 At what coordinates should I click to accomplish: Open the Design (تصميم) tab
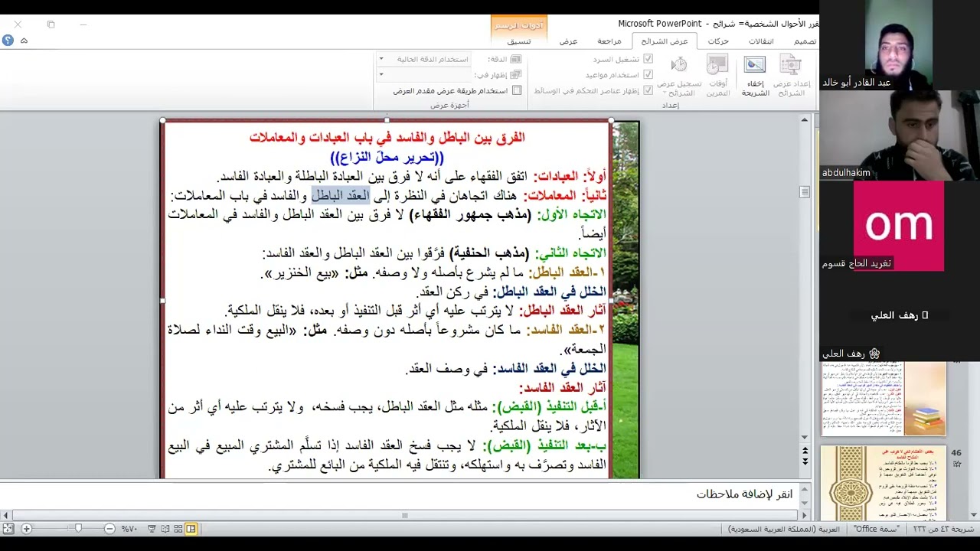[x=805, y=41]
